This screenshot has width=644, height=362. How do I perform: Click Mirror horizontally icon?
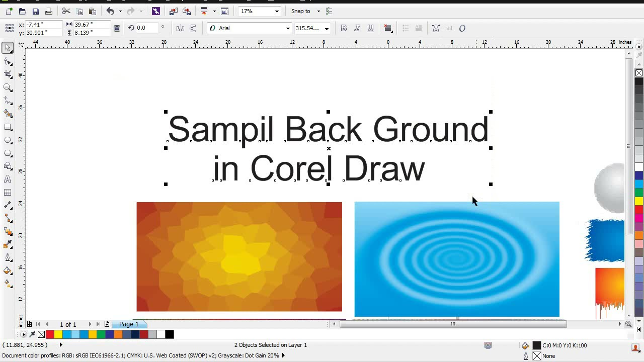(180, 28)
